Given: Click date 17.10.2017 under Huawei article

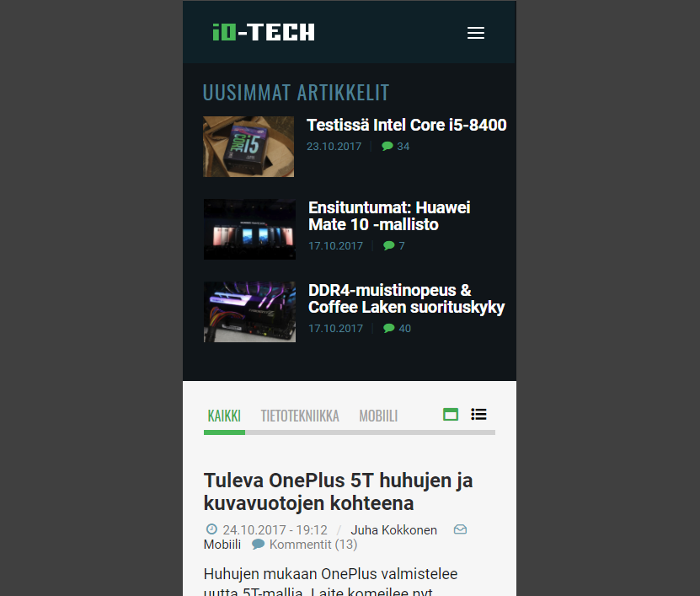Looking at the screenshot, I should (336, 245).
